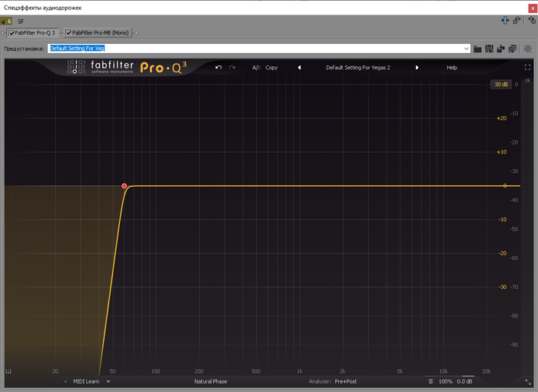Click the undo arrow in Pro-Q 3

(218, 68)
